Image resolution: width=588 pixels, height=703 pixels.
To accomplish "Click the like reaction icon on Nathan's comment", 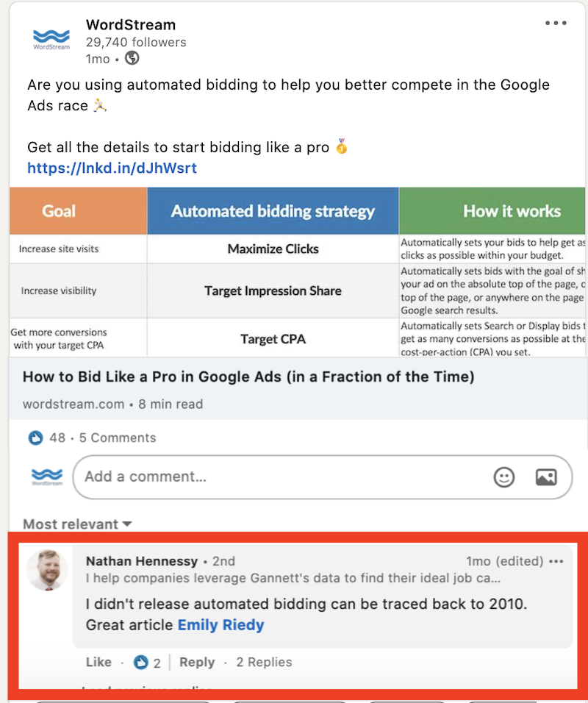I will pos(140,663).
